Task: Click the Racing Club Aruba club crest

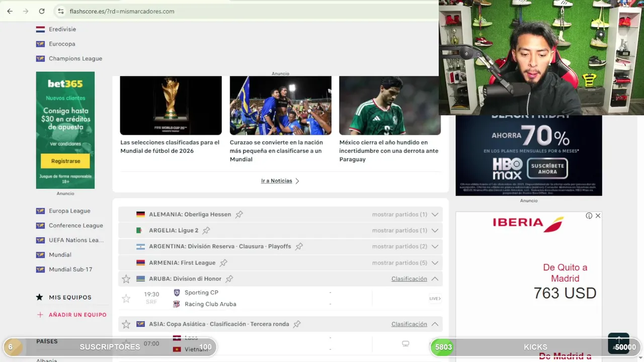Action: pos(177,304)
